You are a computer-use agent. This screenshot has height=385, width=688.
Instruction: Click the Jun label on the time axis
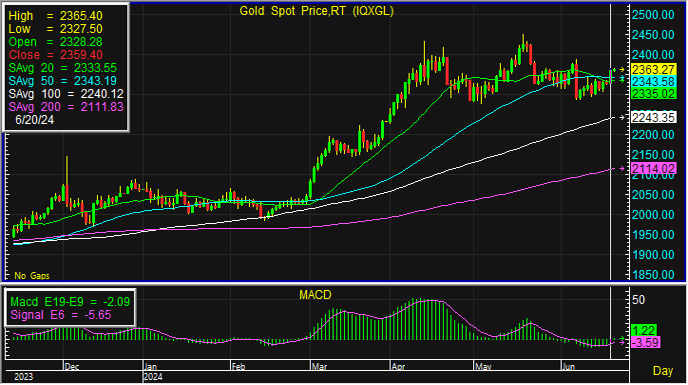pos(569,367)
